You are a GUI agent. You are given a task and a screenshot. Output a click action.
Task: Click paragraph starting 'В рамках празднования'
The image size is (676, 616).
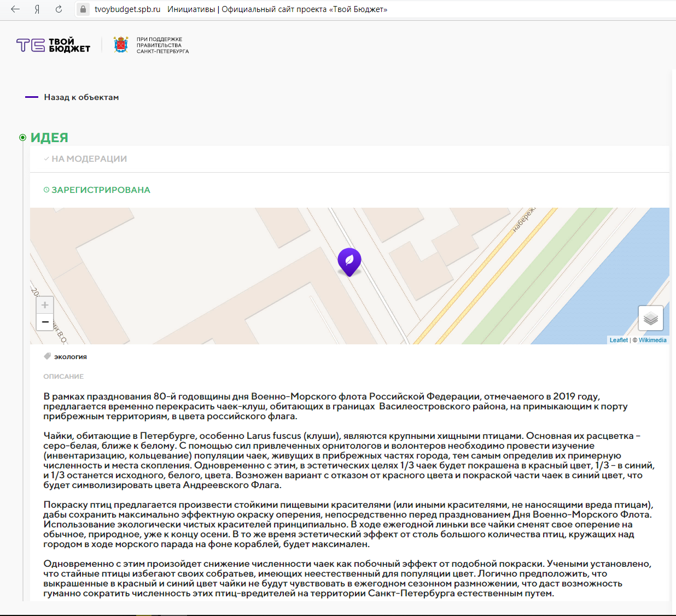(x=336, y=406)
